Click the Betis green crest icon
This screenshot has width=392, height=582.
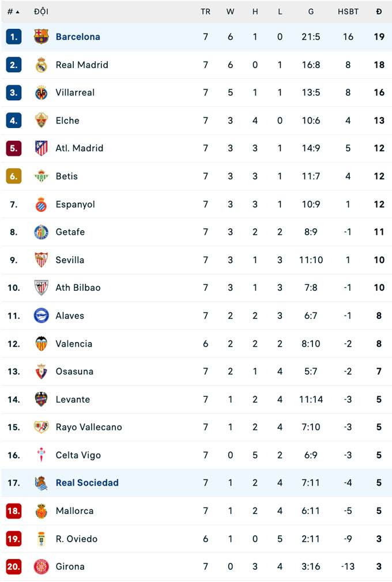coord(41,177)
